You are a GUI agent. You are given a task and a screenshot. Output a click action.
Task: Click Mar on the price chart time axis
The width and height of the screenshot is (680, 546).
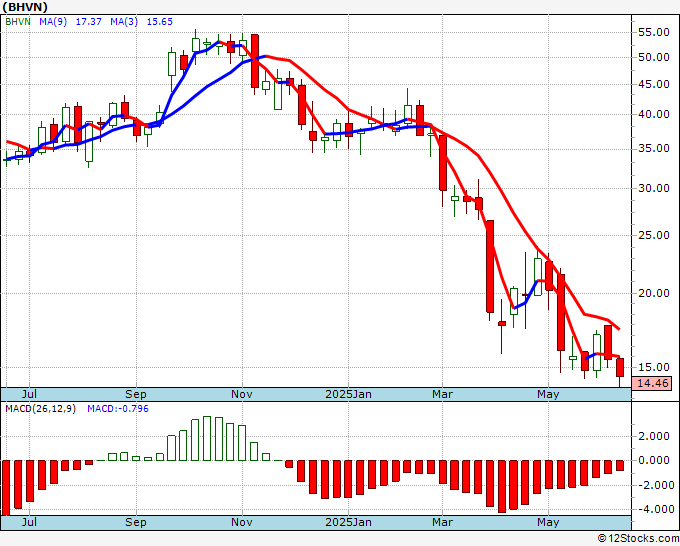(442, 394)
